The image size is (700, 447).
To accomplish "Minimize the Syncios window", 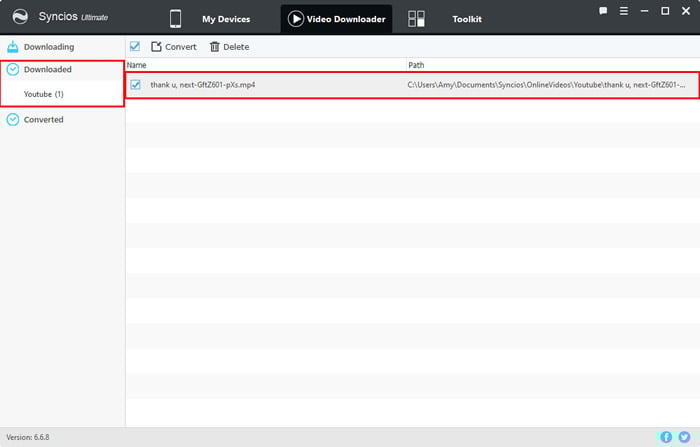I will 644,11.
